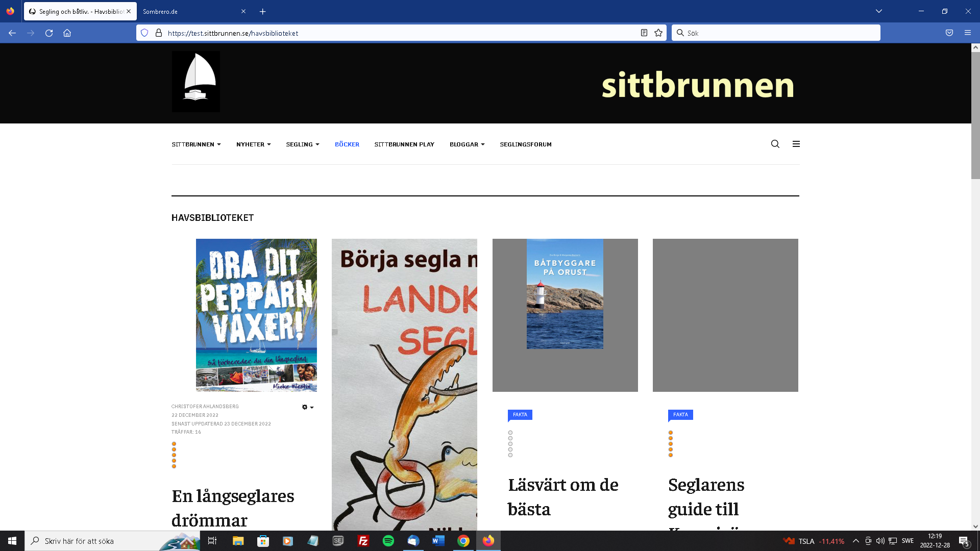
Task: Expand the Nyheter menu dropdown
Action: pos(253,144)
